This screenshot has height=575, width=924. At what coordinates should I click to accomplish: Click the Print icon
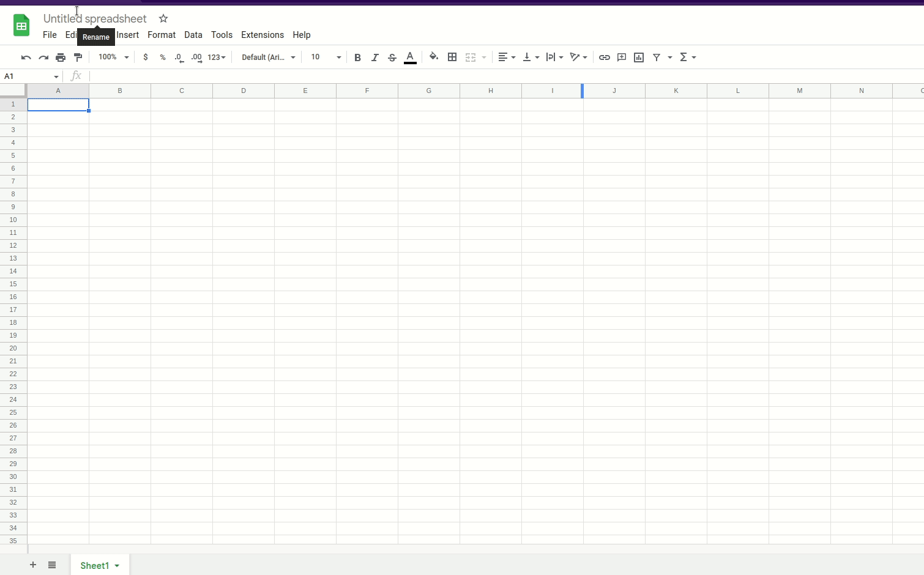click(61, 57)
